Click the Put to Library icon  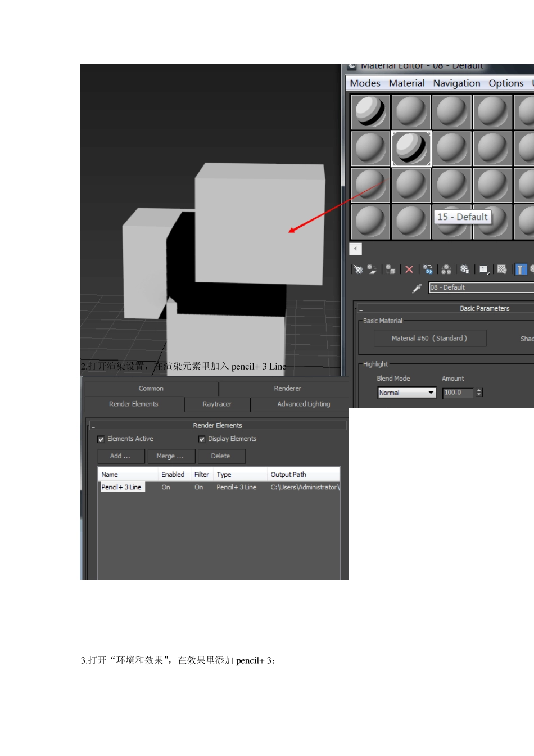[465, 269]
